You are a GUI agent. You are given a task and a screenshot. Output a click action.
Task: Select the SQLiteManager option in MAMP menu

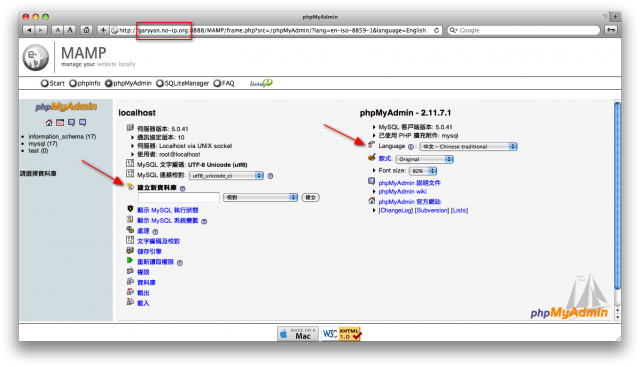point(182,83)
